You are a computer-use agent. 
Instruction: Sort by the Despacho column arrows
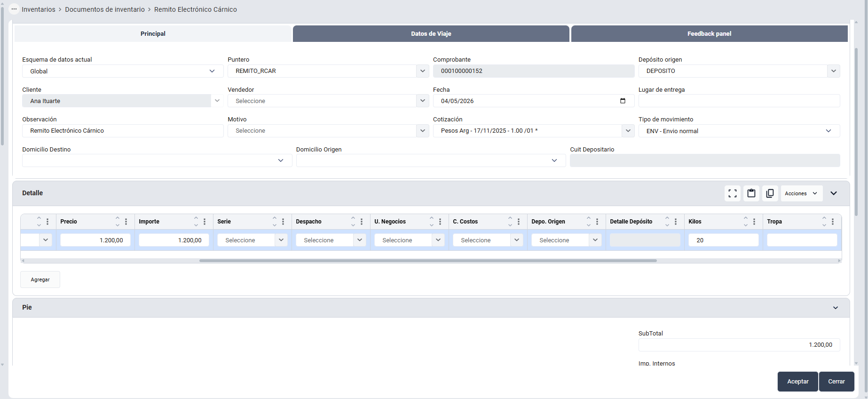pyautogui.click(x=353, y=222)
